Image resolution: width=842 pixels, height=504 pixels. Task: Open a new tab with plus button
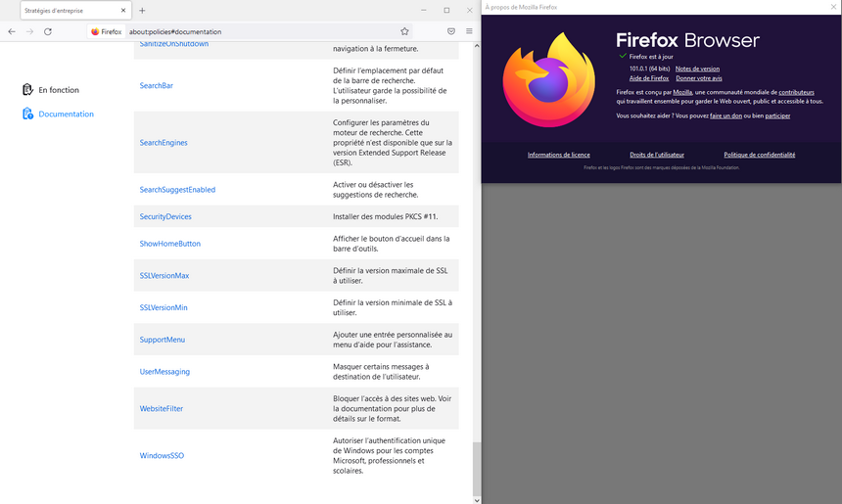click(142, 10)
